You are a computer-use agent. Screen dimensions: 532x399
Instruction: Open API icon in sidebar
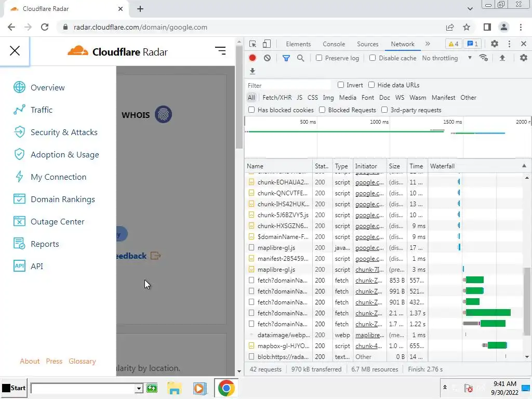click(x=19, y=266)
